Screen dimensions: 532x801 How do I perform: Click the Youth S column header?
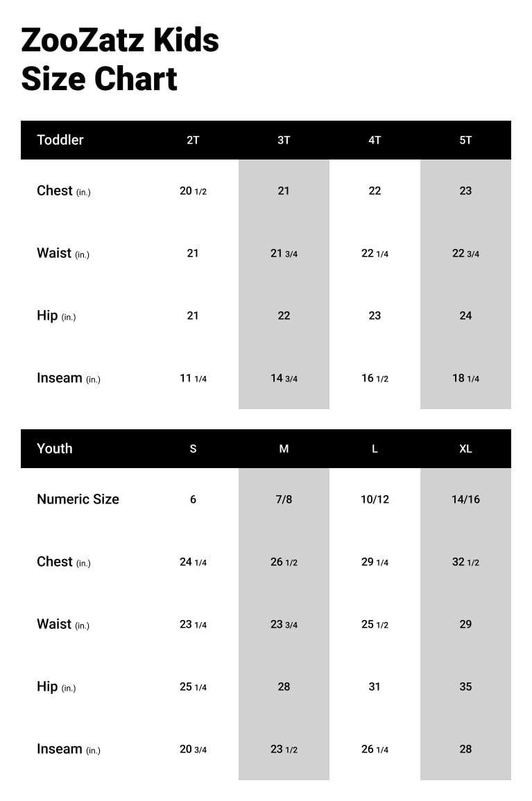(x=193, y=449)
